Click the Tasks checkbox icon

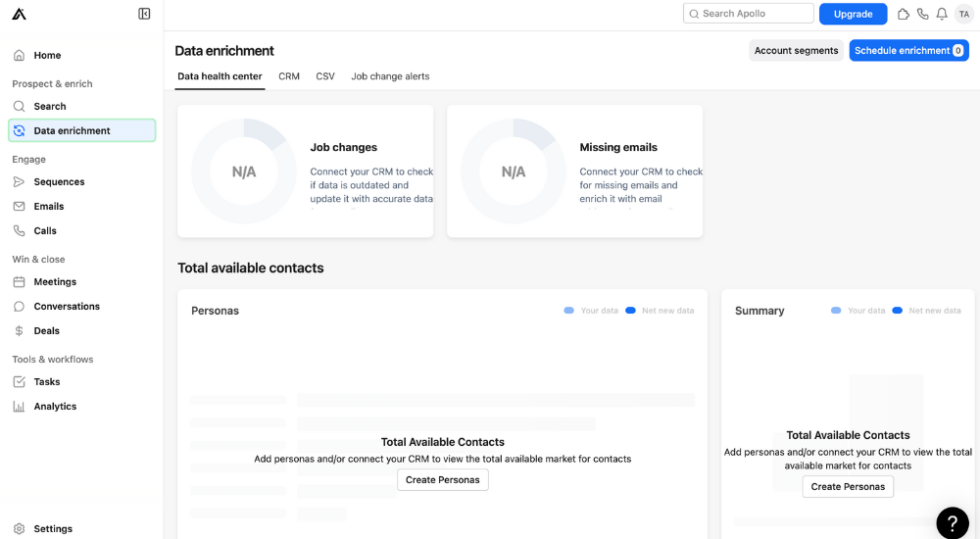pyautogui.click(x=20, y=381)
